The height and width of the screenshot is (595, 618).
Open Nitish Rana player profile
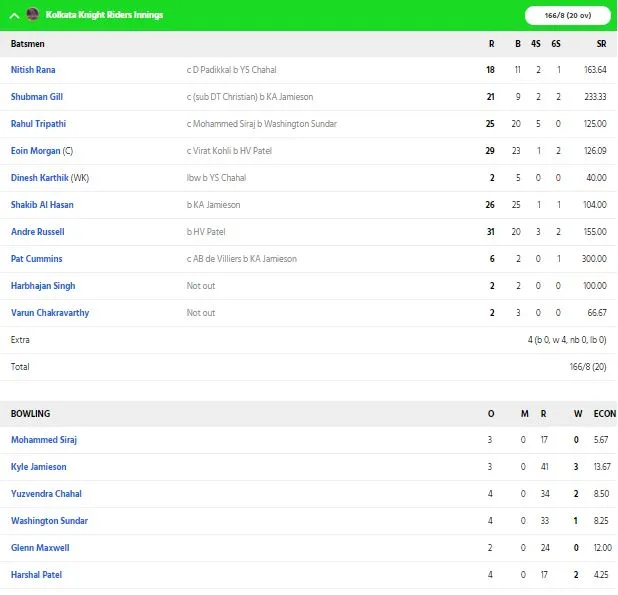(33, 70)
